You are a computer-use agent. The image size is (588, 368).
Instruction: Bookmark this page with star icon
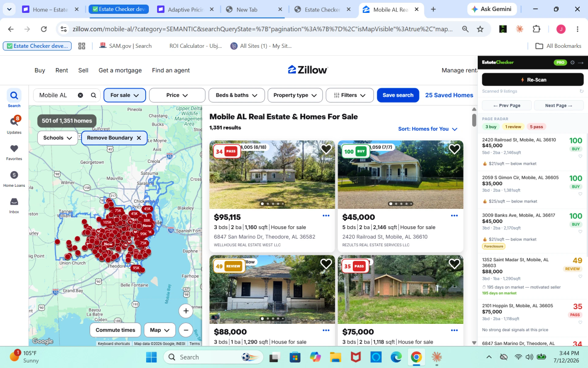tap(480, 29)
